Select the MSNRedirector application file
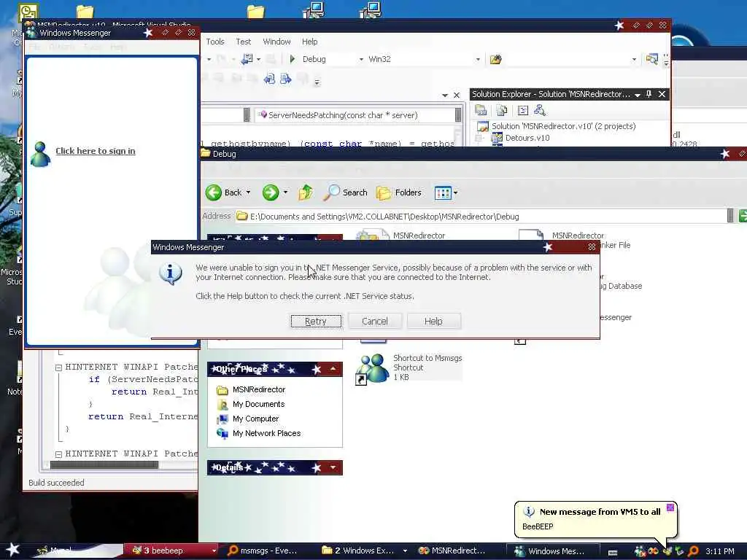The height and width of the screenshot is (560, 747). point(401,236)
